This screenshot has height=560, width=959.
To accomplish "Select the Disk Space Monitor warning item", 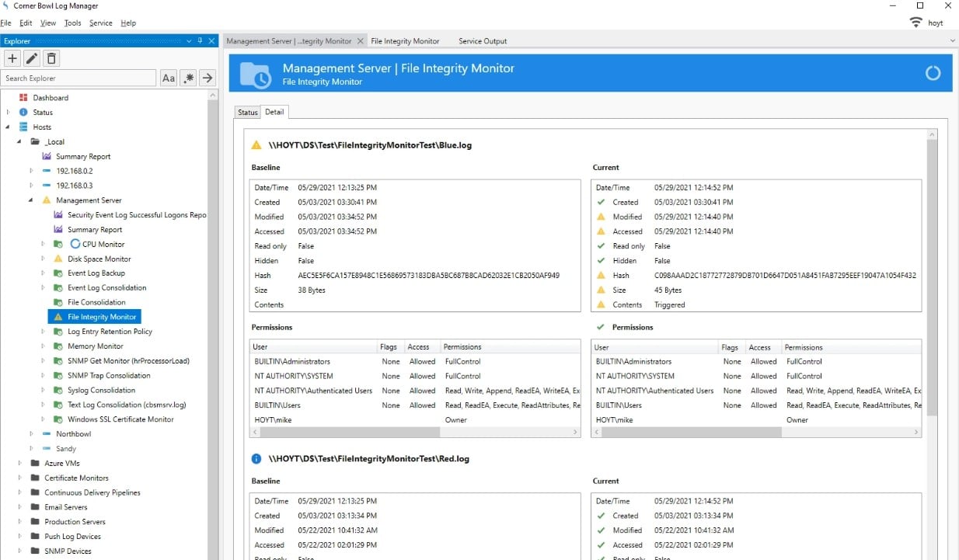I will point(99,259).
